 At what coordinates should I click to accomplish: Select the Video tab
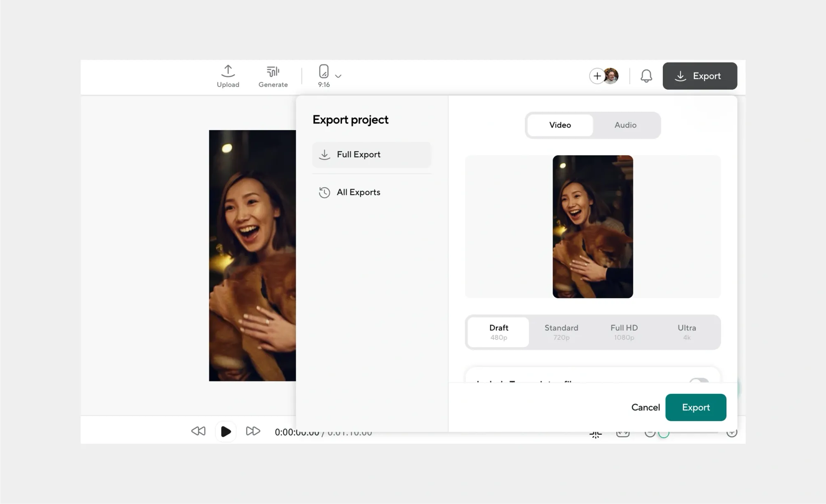(560, 125)
